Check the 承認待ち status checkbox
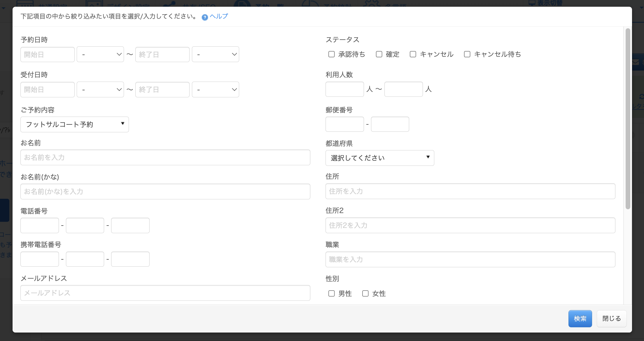Image resolution: width=644 pixels, height=341 pixels. pos(331,54)
